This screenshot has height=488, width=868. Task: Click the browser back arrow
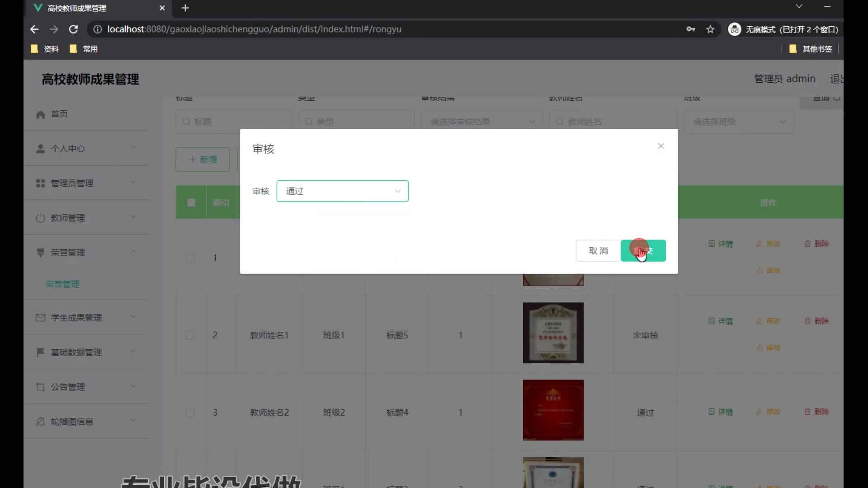(x=34, y=29)
